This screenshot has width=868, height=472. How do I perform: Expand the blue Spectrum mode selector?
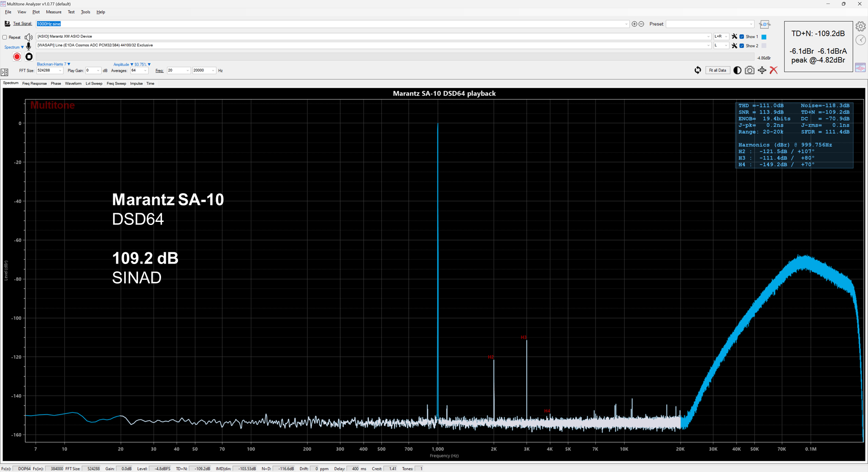tap(14, 47)
